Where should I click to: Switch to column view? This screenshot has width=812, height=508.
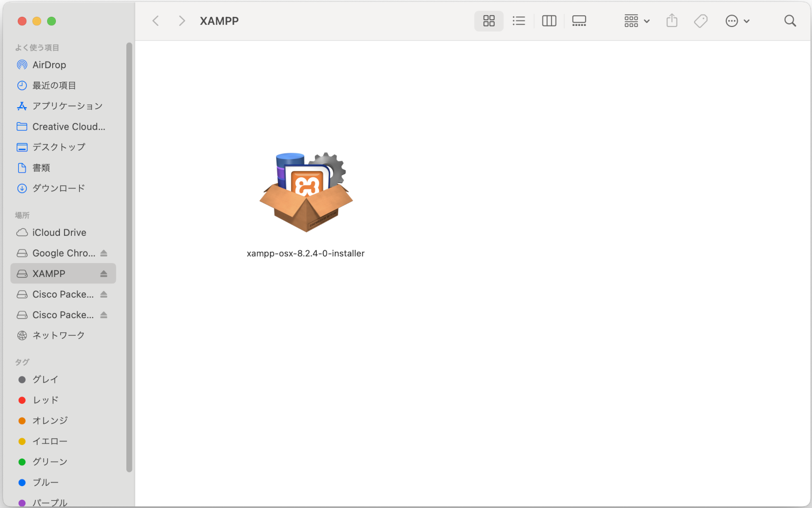pos(549,21)
